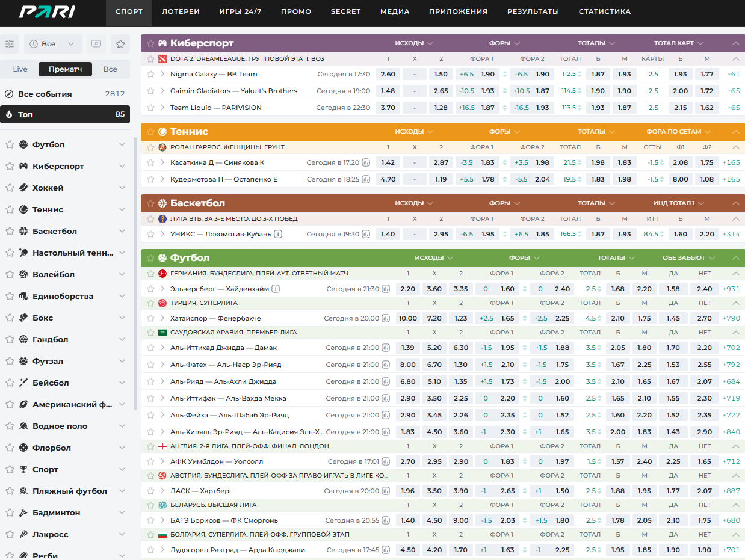The height and width of the screenshot is (560, 745).
Task: Open ИНД ТОТАЛ 1 dropdown in Баскетбол header
Action: (679, 203)
